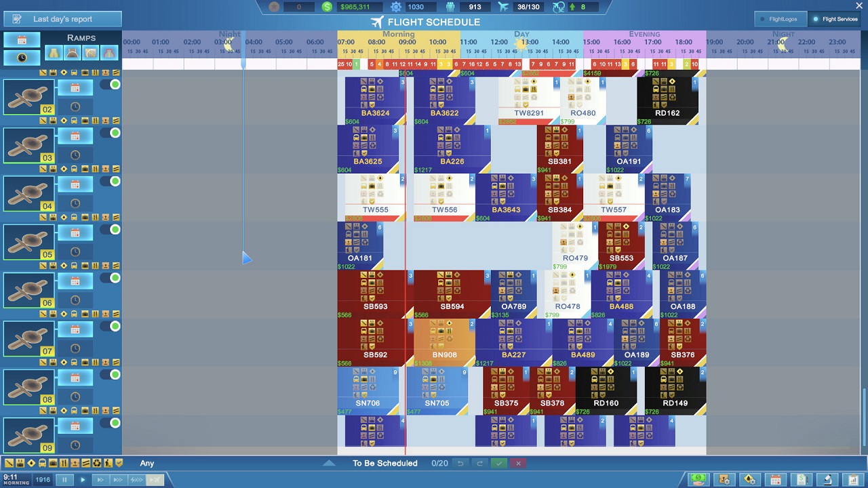Open fuel management settings icon
The image size is (868, 488).
(x=750, y=479)
